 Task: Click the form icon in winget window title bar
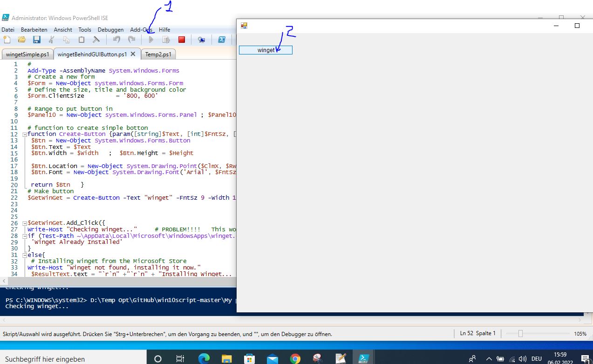[x=244, y=26]
